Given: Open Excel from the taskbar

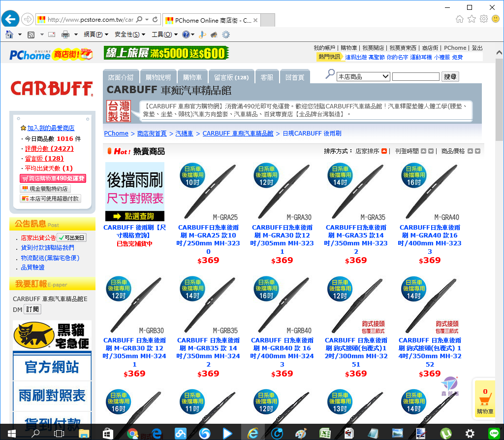Looking at the screenshot, I should 325,433.
